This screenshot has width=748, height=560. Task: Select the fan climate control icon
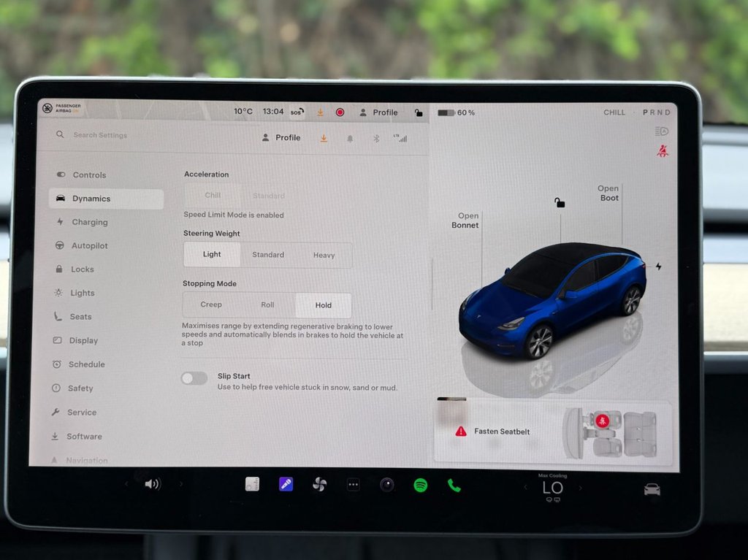pyautogui.click(x=319, y=483)
